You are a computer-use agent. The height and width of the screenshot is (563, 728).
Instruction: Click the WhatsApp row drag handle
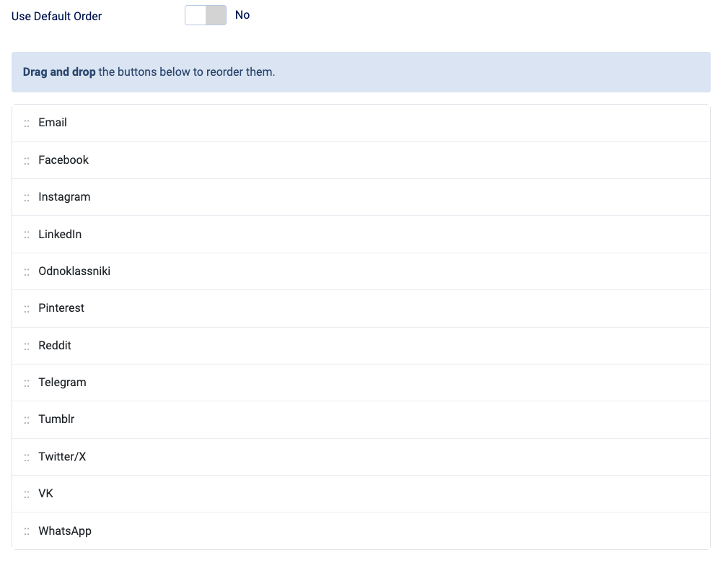pos(27,531)
